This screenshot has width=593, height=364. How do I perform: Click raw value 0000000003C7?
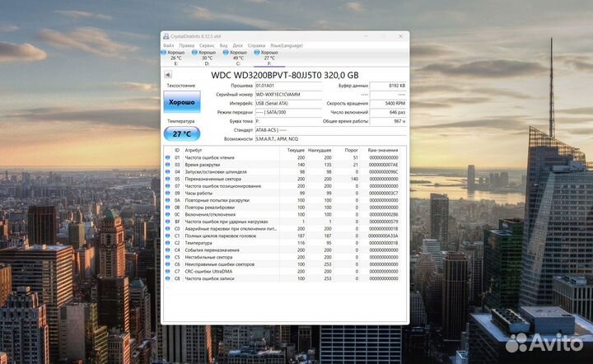384,194
